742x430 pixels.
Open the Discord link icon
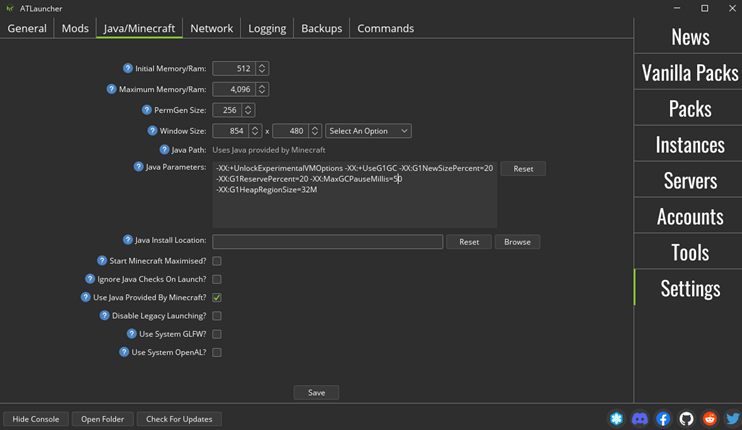pos(640,419)
